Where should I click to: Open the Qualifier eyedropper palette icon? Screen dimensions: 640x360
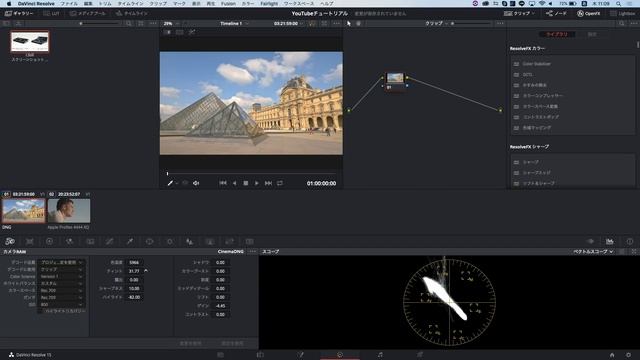click(130, 242)
